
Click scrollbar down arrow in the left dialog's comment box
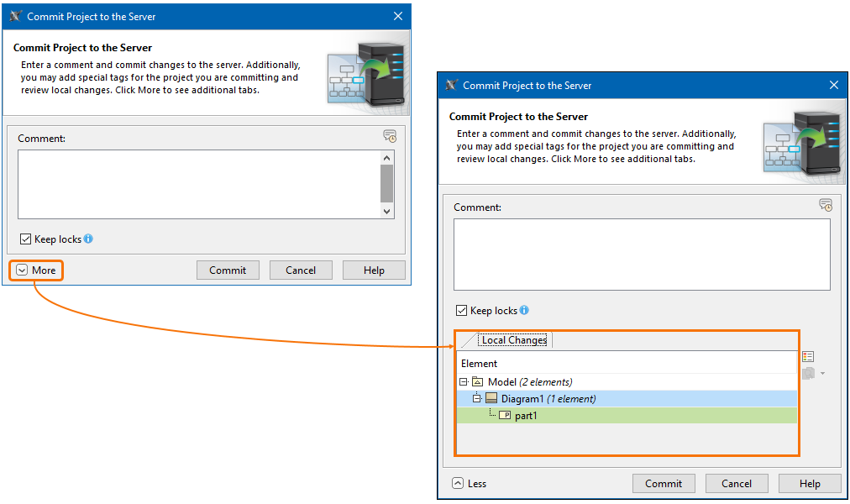coord(386,212)
